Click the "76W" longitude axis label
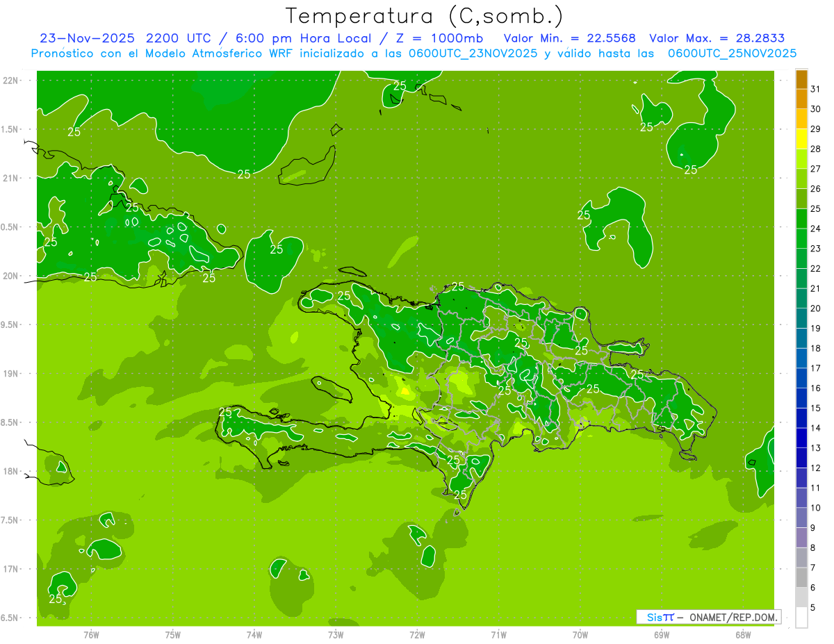This screenshot has width=834, height=644. (91, 635)
